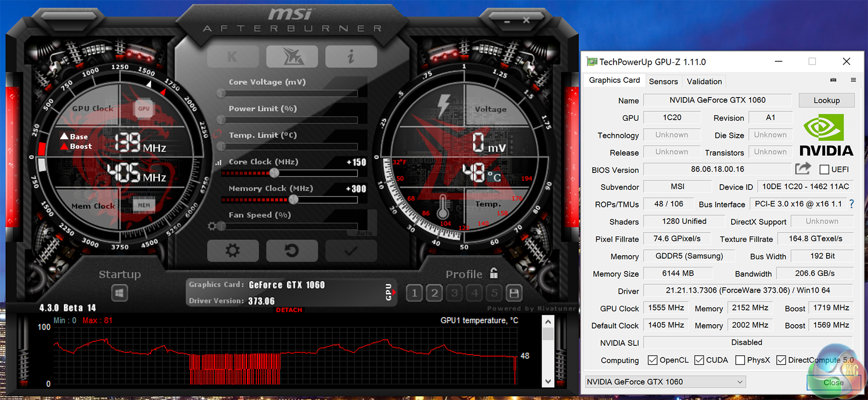Click the MEM chip icon on clock gauge
Image resolution: width=868 pixels, height=400 pixels.
pos(144,205)
